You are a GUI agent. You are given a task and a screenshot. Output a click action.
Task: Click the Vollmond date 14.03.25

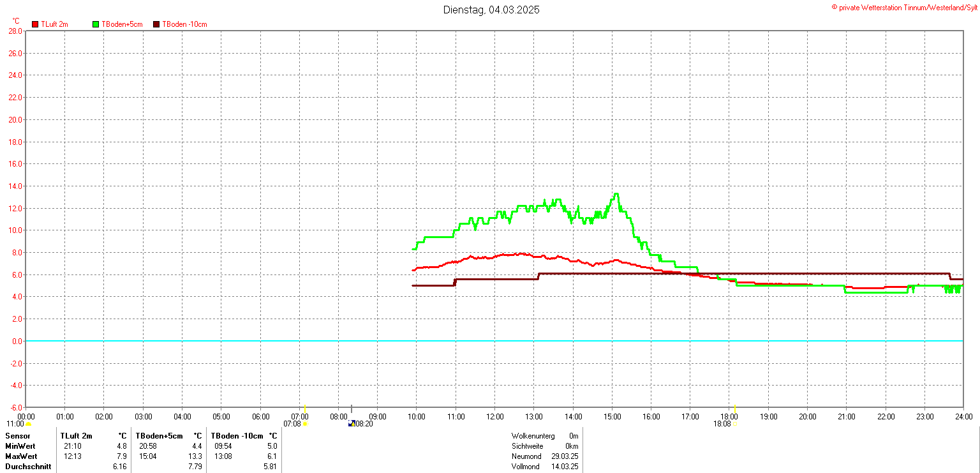point(564,467)
